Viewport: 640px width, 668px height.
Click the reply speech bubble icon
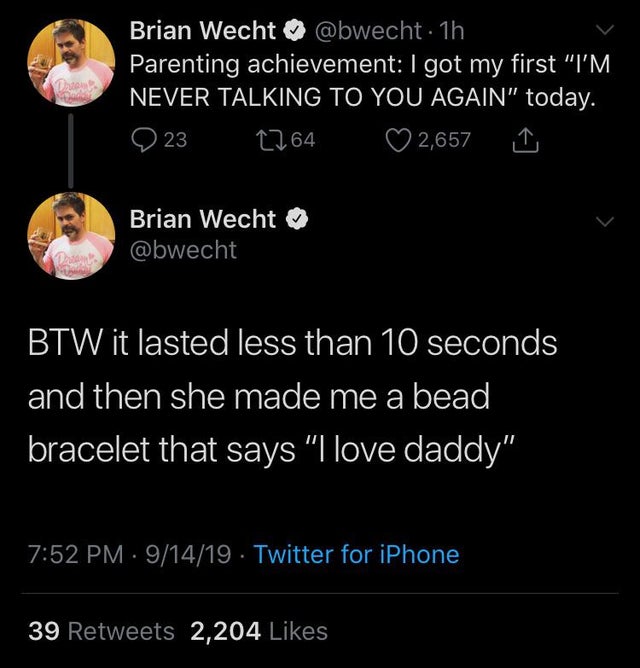145,140
